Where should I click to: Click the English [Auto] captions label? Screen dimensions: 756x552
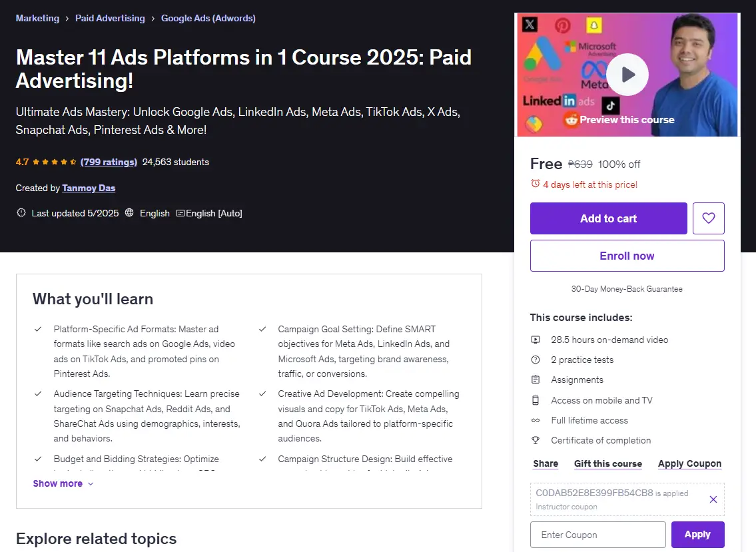[214, 213]
